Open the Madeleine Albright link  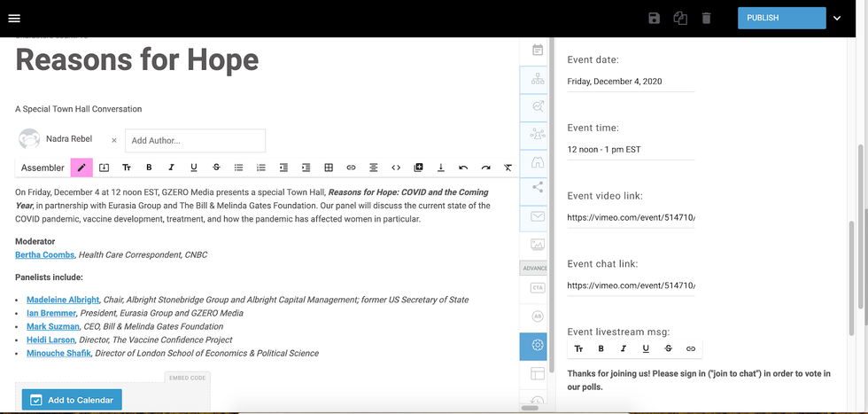(x=63, y=300)
